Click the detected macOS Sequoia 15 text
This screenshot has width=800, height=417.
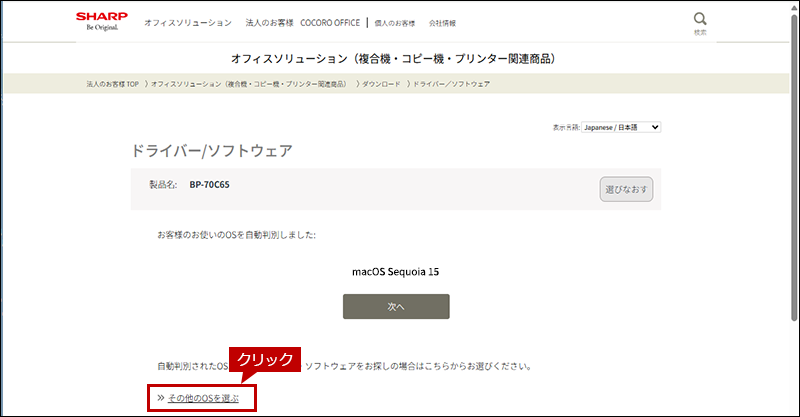396,271
